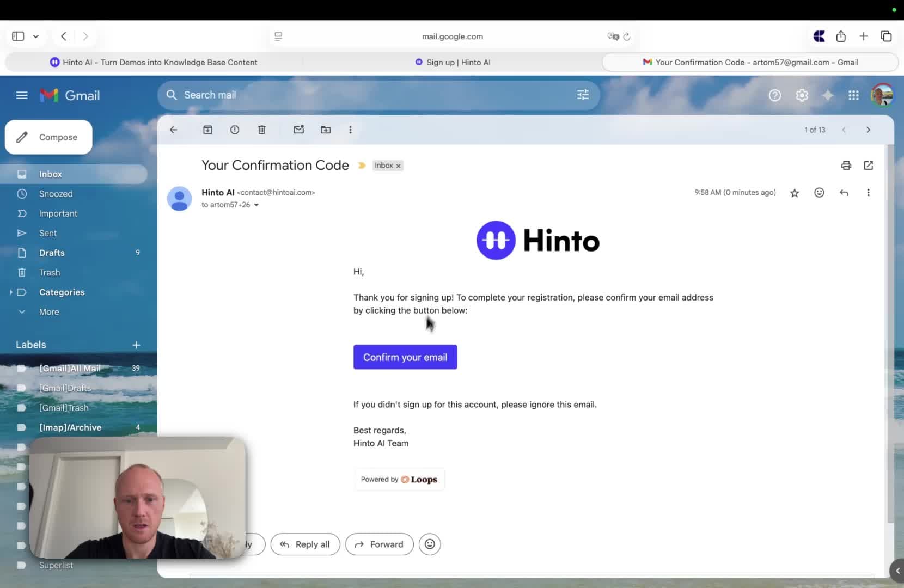The height and width of the screenshot is (588, 904).
Task: Toggle the Safari sidebar
Action: [x=18, y=36]
